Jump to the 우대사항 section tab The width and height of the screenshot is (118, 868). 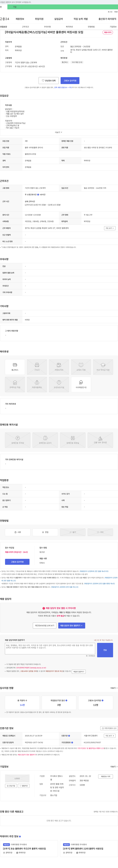47,27
